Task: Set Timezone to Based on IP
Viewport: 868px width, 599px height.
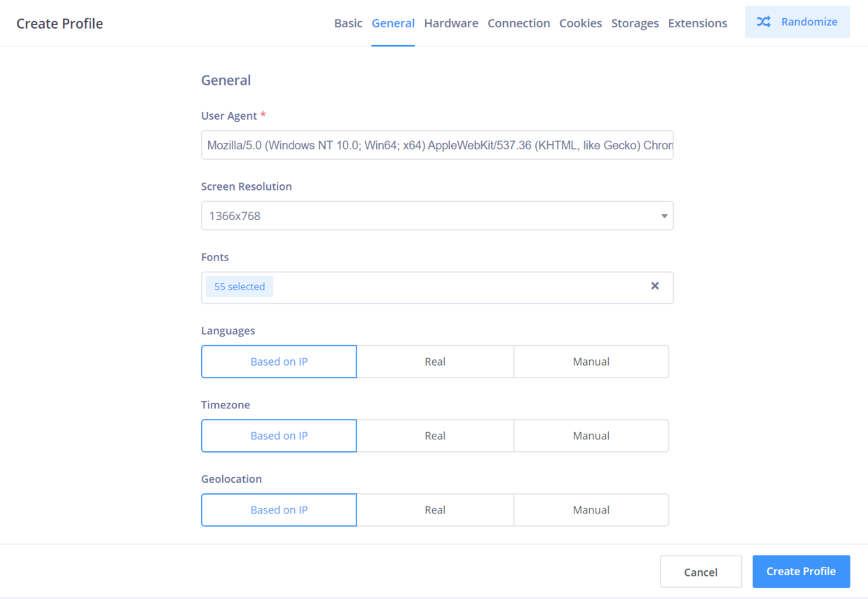Action: click(x=279, y=436)
